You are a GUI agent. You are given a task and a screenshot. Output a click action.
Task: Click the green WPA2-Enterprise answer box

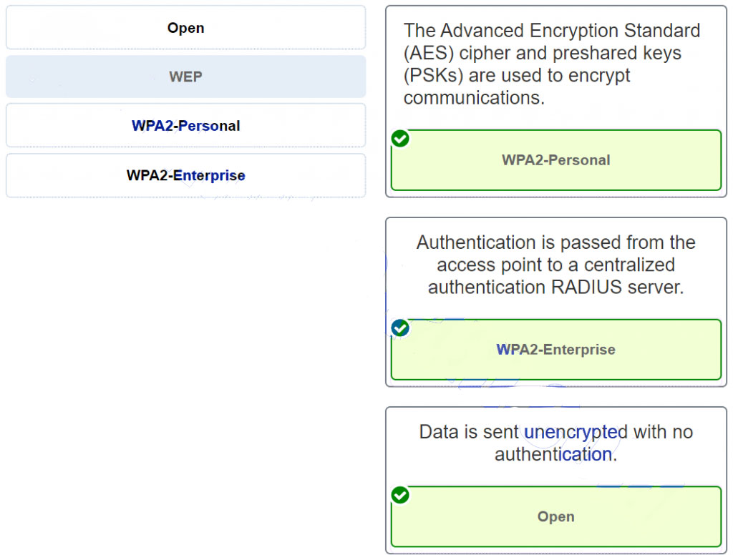pos(555,350)
